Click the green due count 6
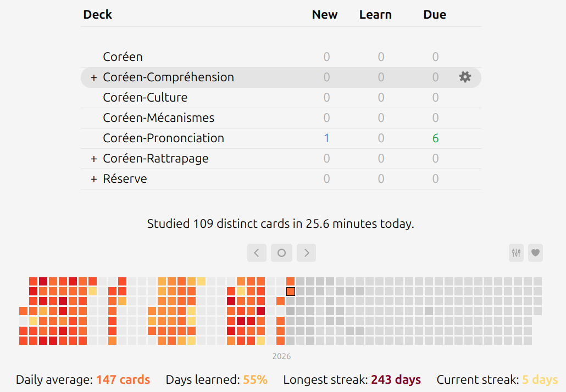Image resolution: width=566 pixels, height=392 pixels. pyautogui.click(x=435, y=138)
